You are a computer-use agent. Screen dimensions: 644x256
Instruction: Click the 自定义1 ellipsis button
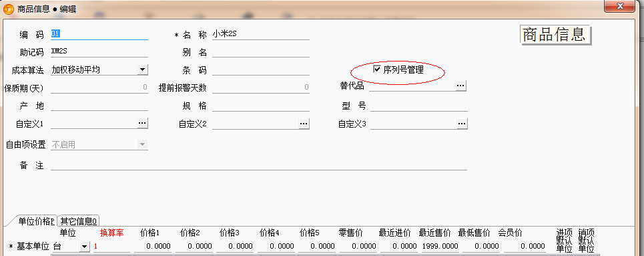pyautogui.click(x=142, y=123)
